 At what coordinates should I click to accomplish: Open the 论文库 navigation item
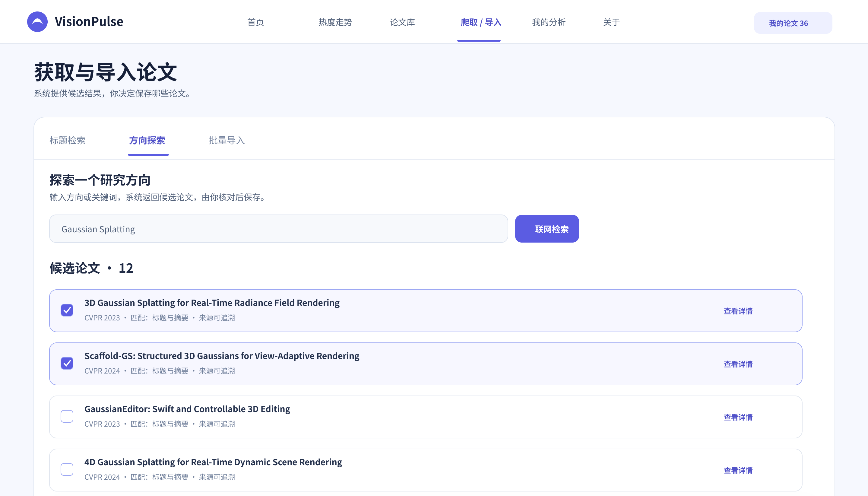[x=402, y=23]
